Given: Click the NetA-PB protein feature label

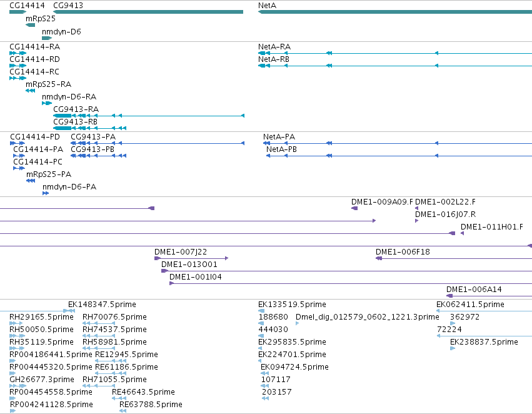Looking at the screenshot, I should [x=281, y=149].
